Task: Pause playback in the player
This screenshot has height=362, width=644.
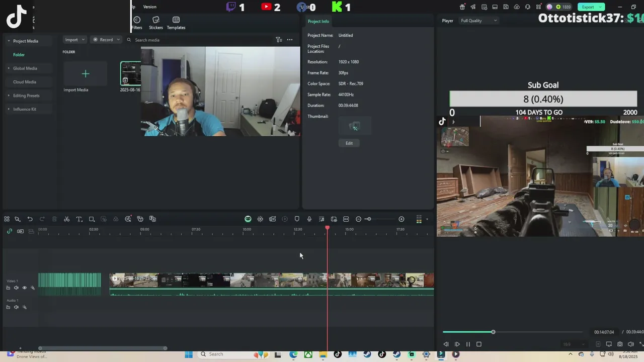Action: [x=468, y=344]
